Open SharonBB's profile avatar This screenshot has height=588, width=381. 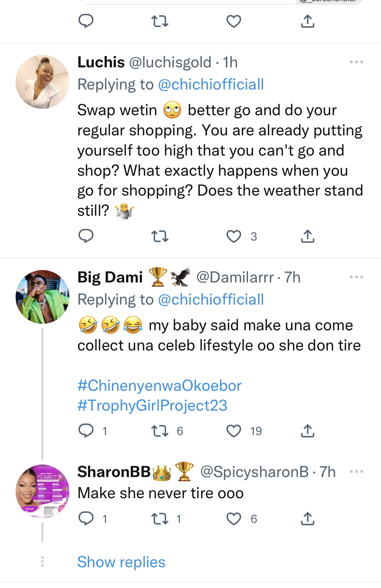coord(43,491)
